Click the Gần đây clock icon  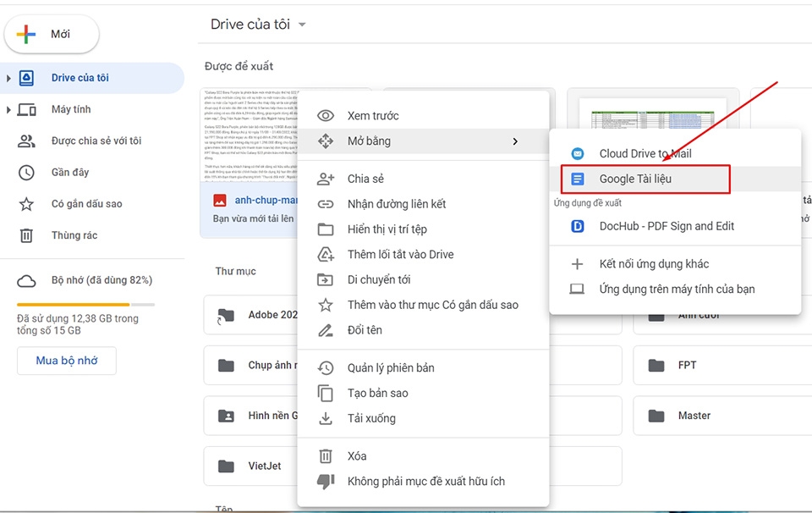click(x=26, y=173)
